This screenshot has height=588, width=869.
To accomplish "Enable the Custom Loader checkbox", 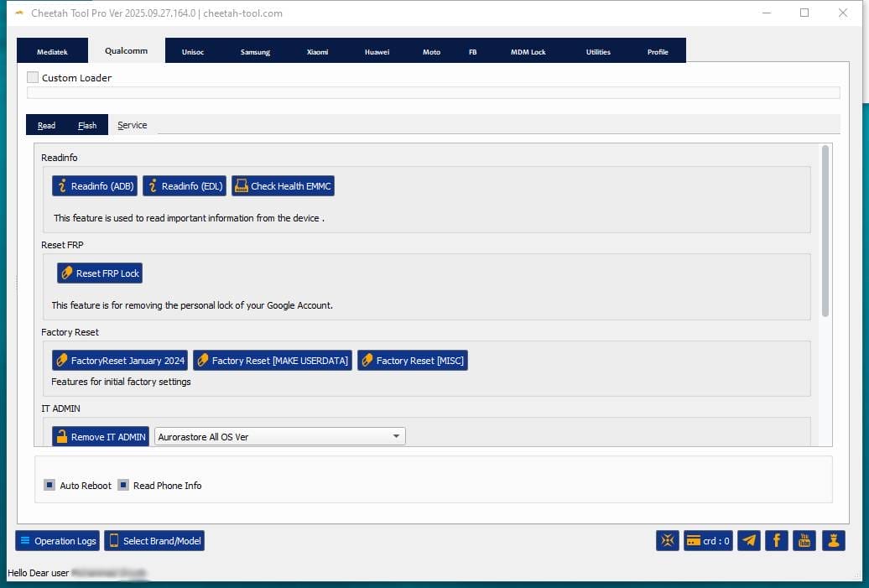I will 33,77.
